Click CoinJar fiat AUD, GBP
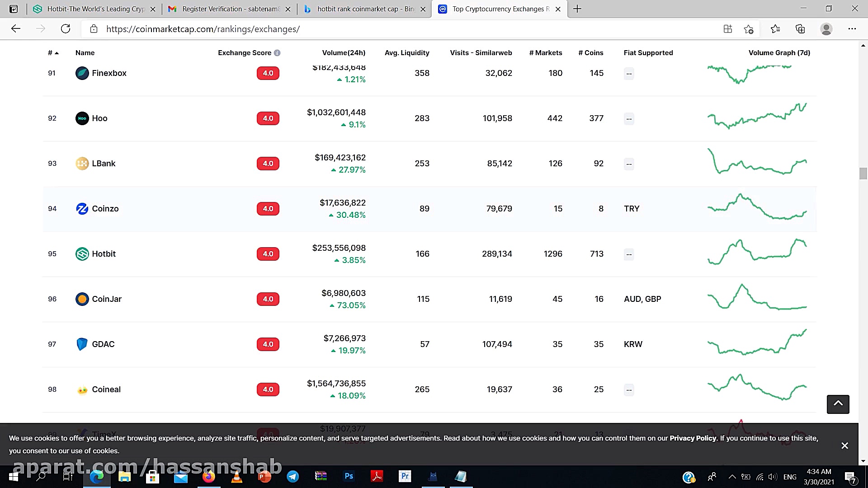This screenshot has height=488, width=868. (x=642, y=299)
